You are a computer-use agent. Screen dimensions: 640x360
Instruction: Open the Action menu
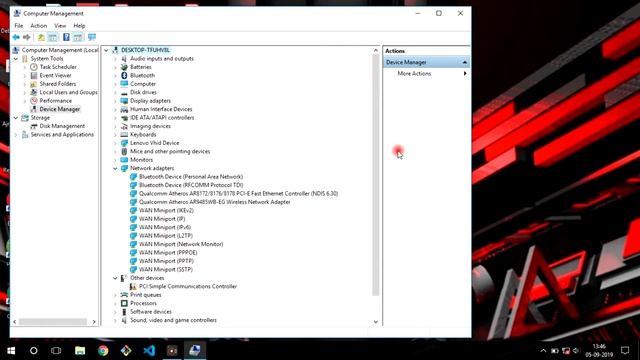click(x=39, y=26)
